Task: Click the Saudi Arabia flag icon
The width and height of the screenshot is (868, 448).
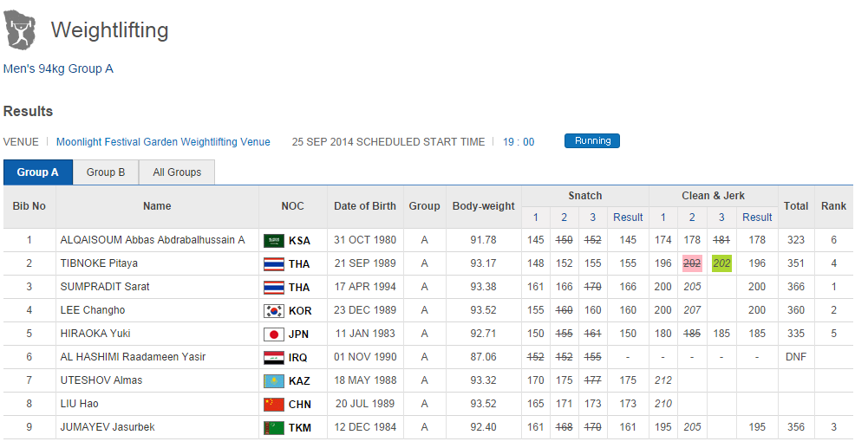Action: click(273, 240)
